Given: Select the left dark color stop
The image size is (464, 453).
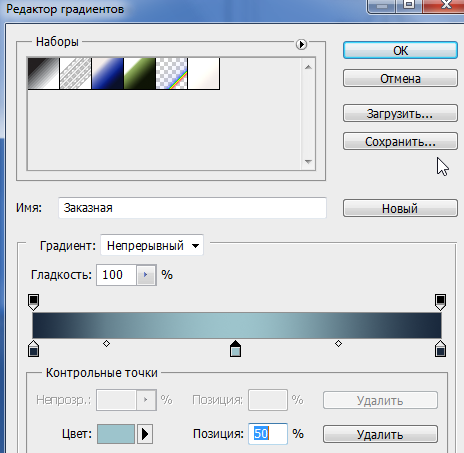Looking at the screenshot, I should point(33,349).
